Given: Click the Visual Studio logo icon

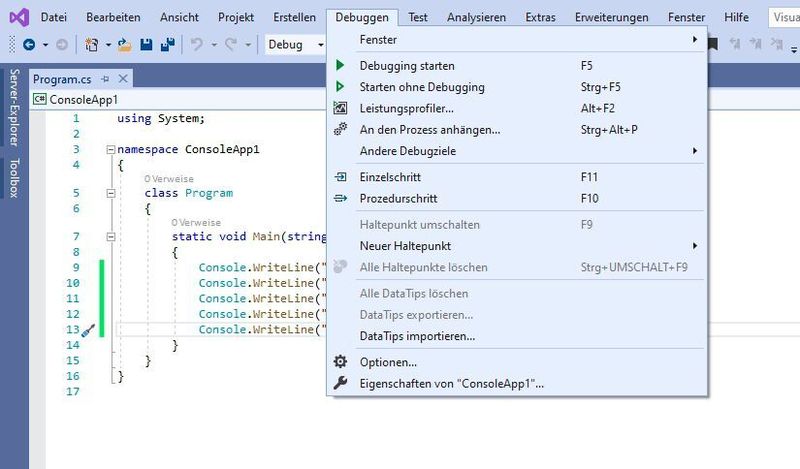Looking at the screenshot, I should tap(19, 18).
